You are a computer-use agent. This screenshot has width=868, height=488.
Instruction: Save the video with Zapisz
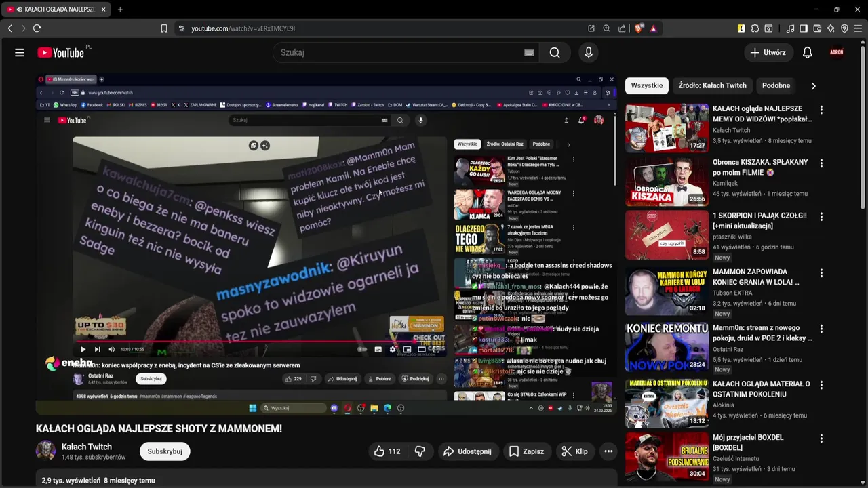[x=526, y=451]
